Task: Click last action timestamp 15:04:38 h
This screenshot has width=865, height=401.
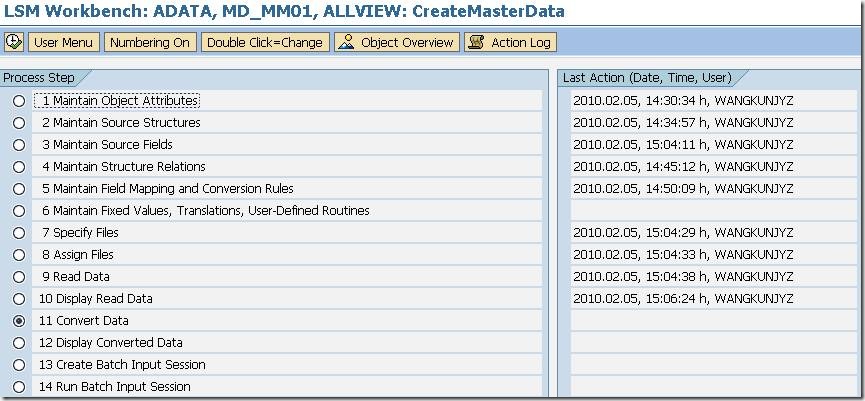Action: (683, 277)
